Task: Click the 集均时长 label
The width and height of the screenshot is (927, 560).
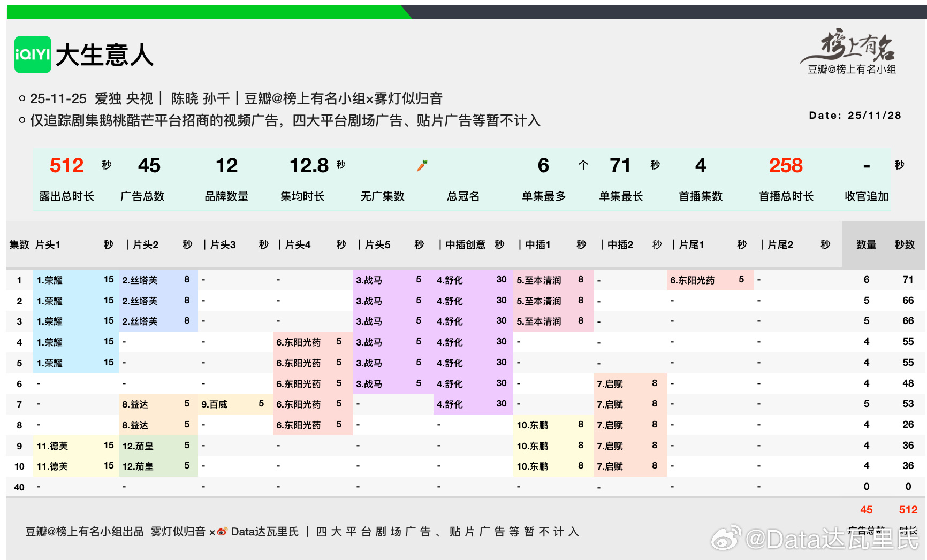Action: coord(302,196)
